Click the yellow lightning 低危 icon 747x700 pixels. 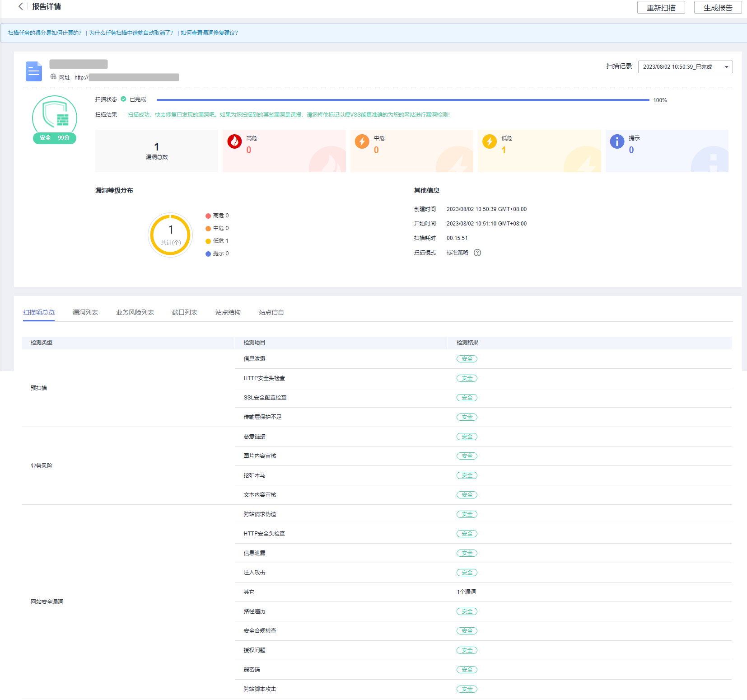(x=489, y=141)
